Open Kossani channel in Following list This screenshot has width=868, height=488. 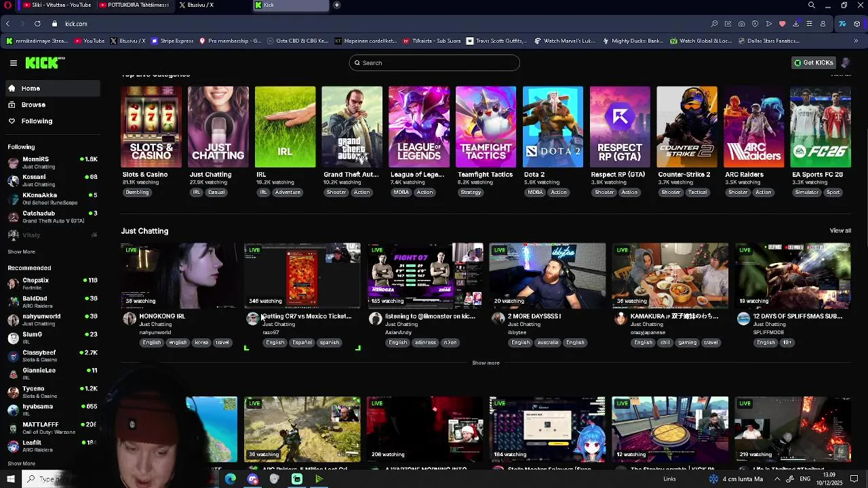click(x=52, y=180)
